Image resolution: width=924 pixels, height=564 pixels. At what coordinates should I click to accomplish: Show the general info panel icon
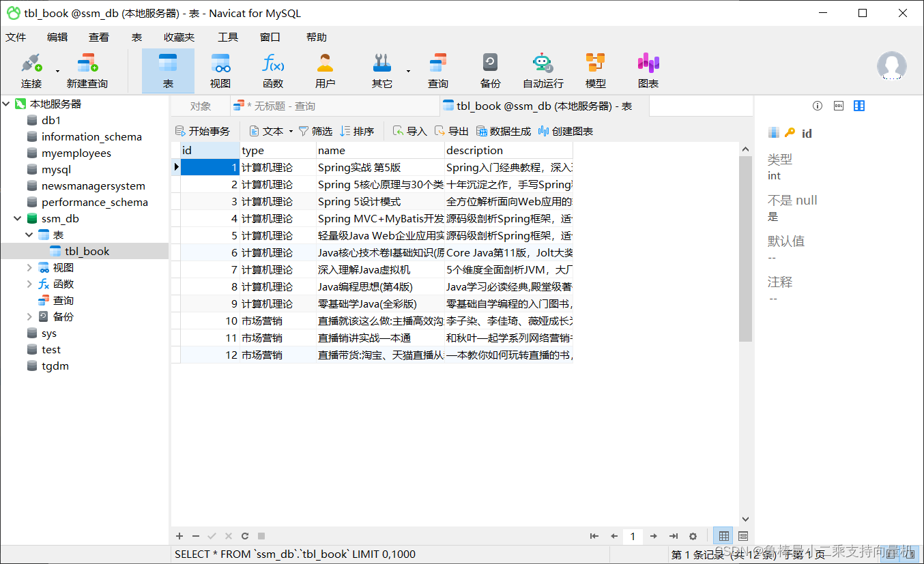pyautogui.click(x=818, y=106)
